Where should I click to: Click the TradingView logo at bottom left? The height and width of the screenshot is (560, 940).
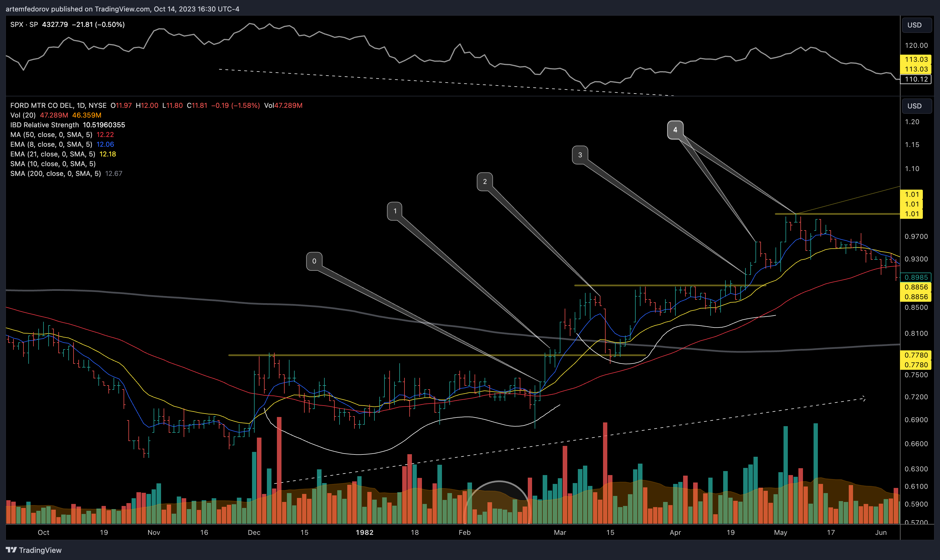(x=33, y=550)
